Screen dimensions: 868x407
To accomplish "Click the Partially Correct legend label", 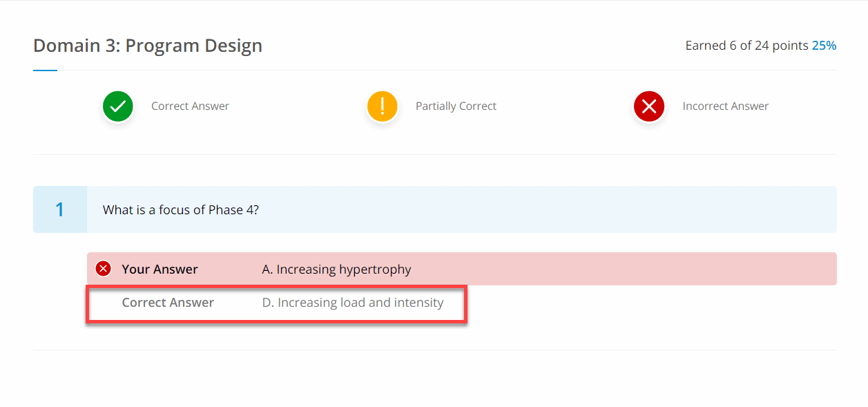I will pos(456,106).
